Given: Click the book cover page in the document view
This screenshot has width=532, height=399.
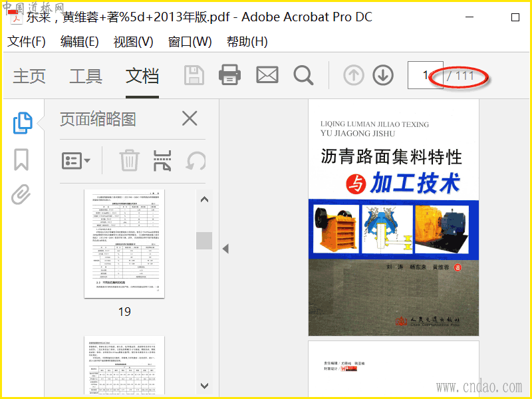Looking at the screenshot, I should click(394, 217).
